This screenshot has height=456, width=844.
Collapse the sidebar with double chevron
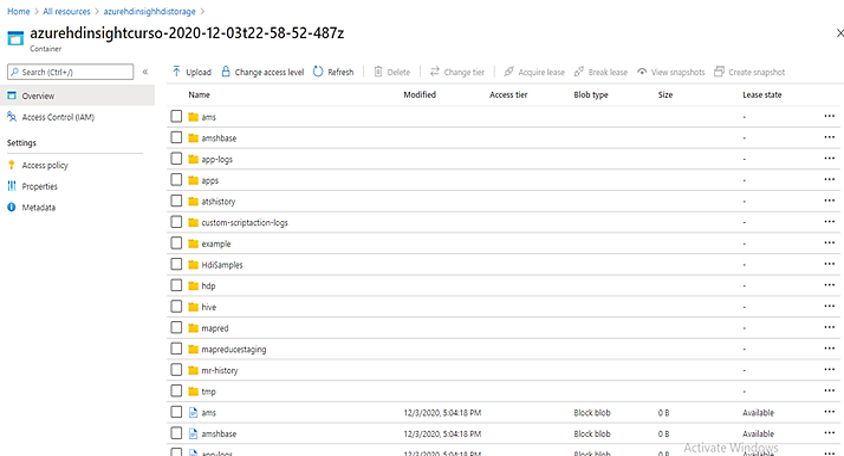(145, 72)
